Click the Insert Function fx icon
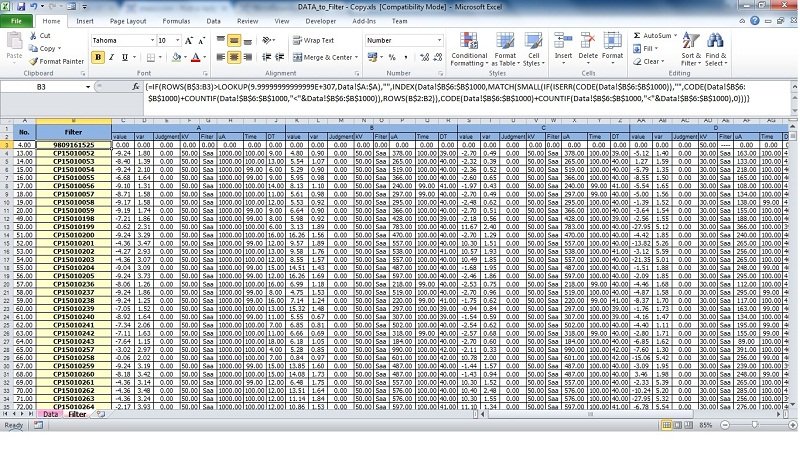 click(137, 88)
